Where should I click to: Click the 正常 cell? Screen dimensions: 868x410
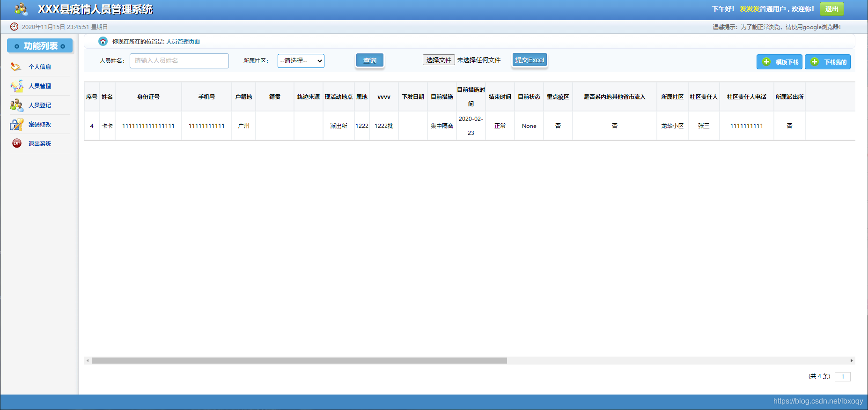click(x=500, y=126)
